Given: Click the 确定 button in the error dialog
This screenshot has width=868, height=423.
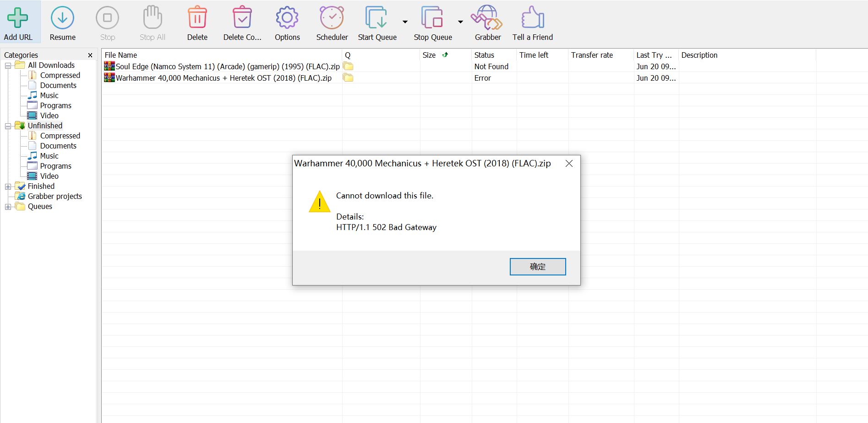Looking at the screenshot, I should point(537,267).
